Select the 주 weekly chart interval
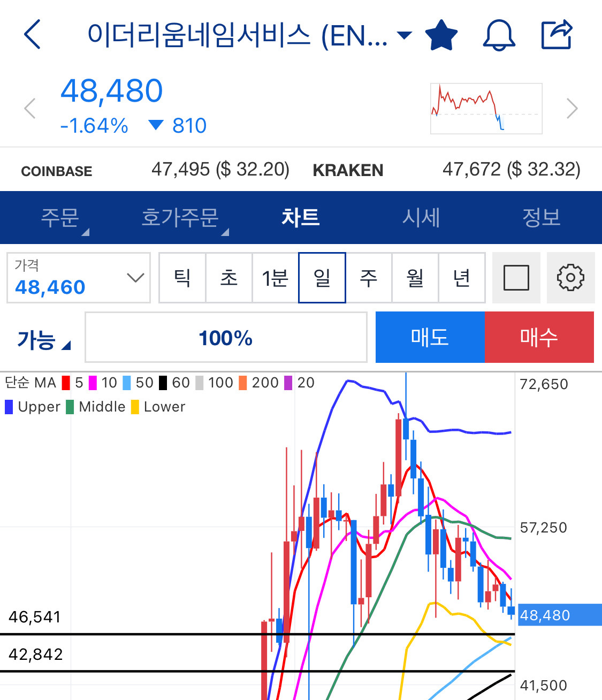Viewport: 602px width, 700px height. (x=369, y=278)
